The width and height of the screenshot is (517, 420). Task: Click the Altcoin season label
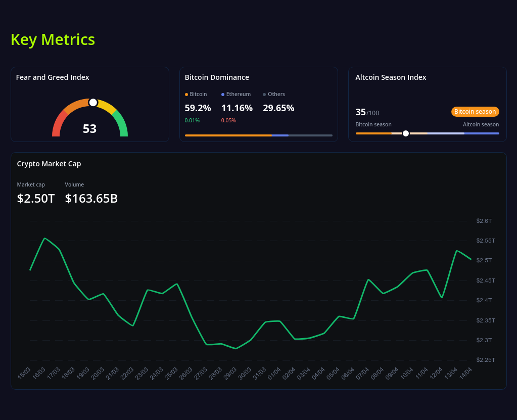[481, 124]
